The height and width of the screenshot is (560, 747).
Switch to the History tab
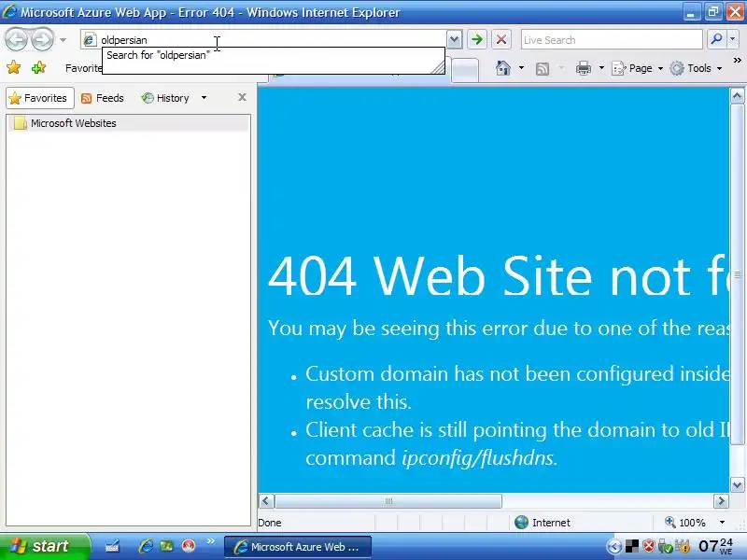[165, 98]
